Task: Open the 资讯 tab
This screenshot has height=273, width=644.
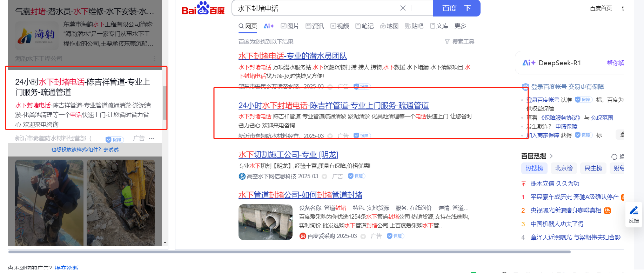Action: coord(315,26)
